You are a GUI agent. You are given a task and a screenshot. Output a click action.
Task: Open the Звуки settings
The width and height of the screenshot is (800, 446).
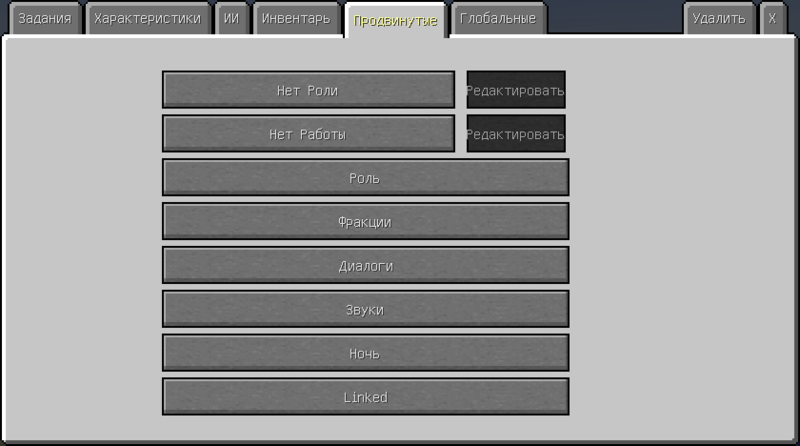pos(365,310)
